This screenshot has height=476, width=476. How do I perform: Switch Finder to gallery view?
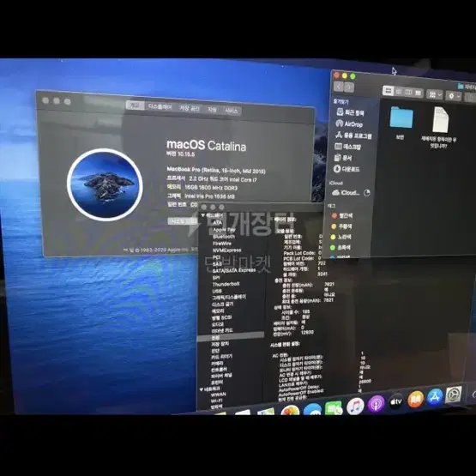[x=418, y=93]
